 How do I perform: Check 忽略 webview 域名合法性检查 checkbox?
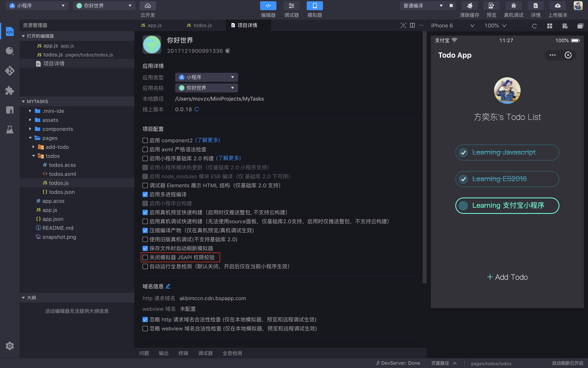point(145,329)
